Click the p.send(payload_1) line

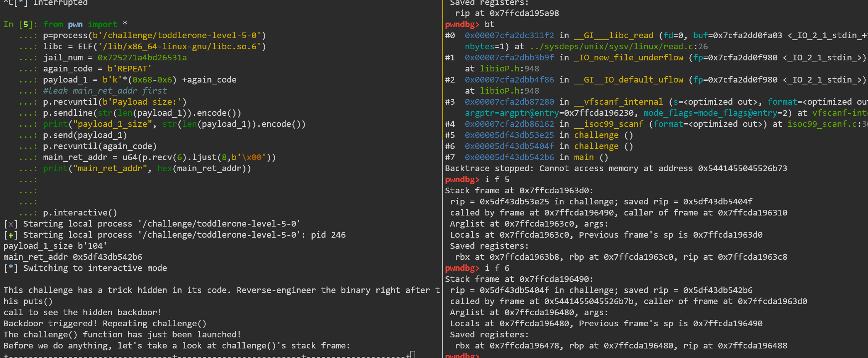coord(85,135)
